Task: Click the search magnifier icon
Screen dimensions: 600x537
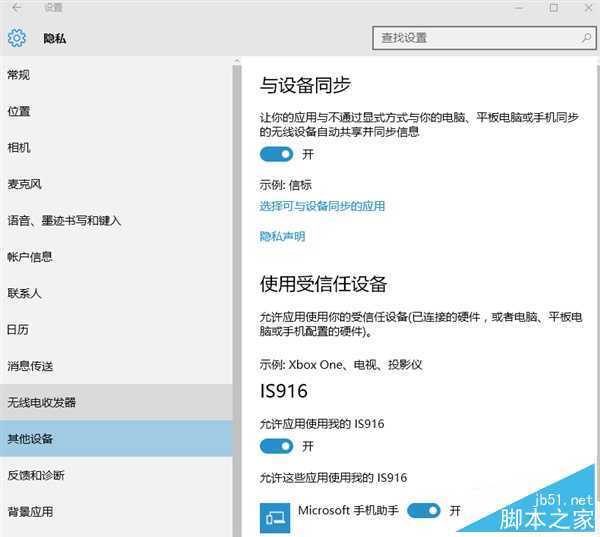Action: (586, 38)
